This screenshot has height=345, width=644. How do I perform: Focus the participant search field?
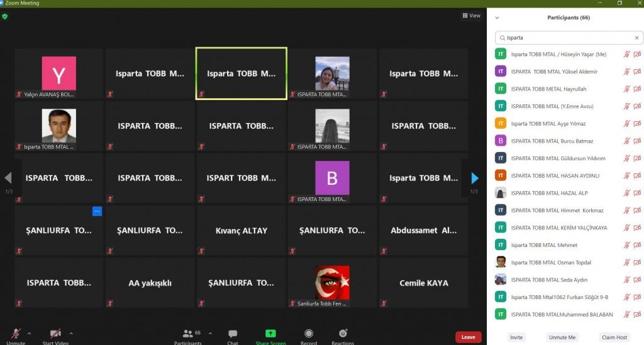pos(569,38)
